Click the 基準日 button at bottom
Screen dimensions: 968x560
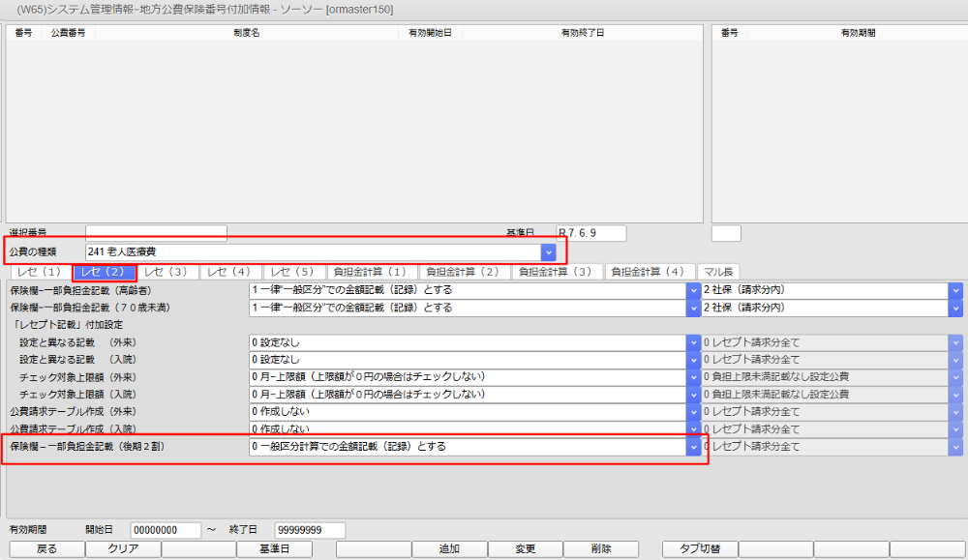(273, 549)
